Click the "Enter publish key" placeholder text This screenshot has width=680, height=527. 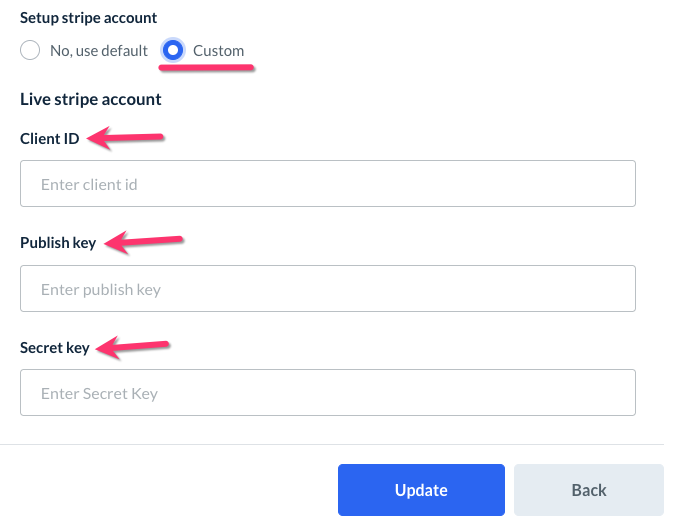coord(101,289)
